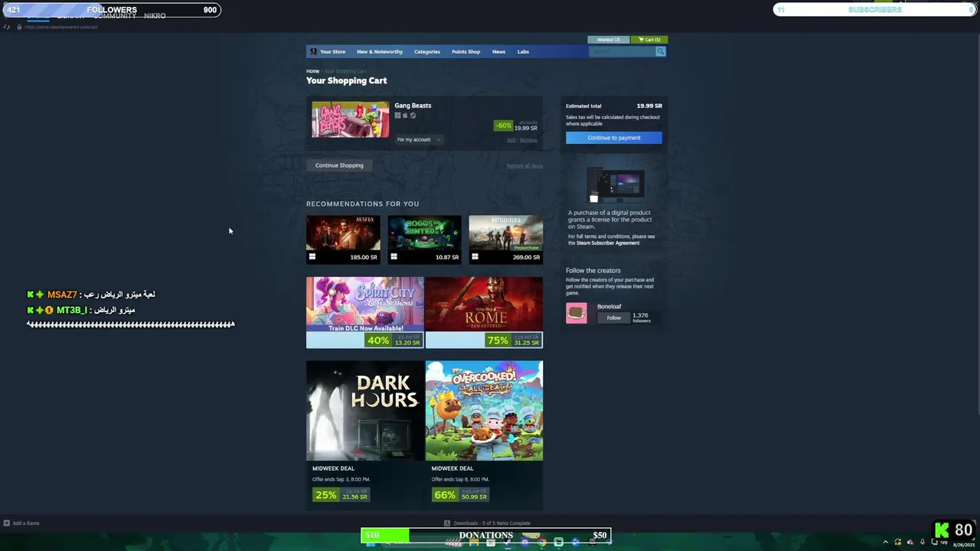Click the Estimated total 19.99 SR value
This screenshot has width=980, height=551.
click(649, 106)
